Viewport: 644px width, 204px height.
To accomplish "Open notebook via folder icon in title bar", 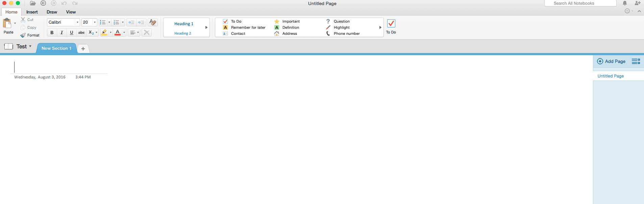I will (x=33, y=3).
